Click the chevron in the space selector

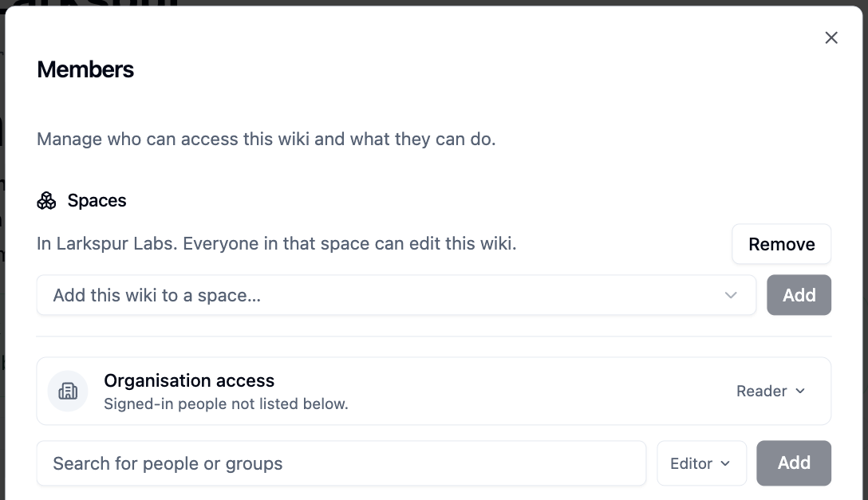pyautogui.click(x=731, y=295)
